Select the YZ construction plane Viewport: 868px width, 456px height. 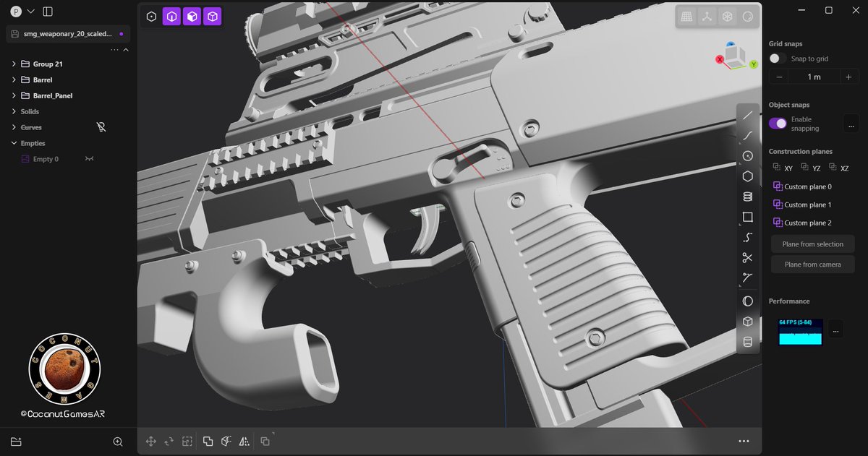tap(810, 168)
